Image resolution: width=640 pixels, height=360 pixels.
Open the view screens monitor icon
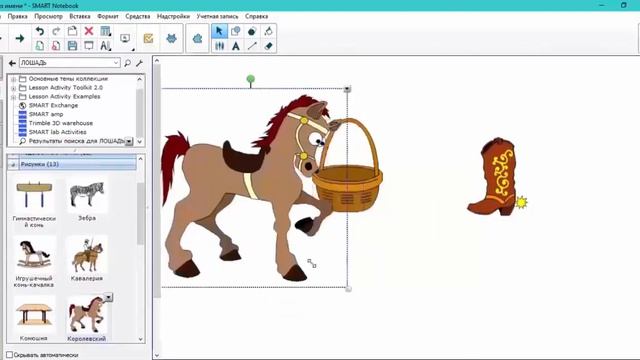click(x=125, y=38)
